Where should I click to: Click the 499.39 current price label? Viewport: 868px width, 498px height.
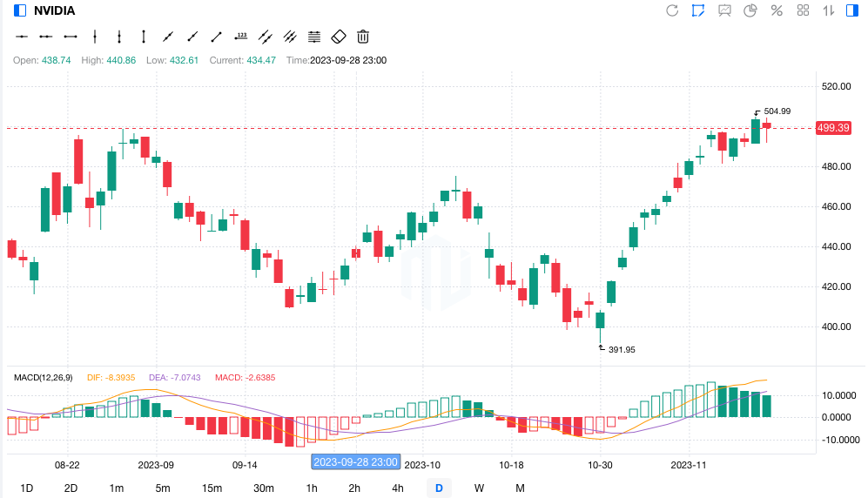point(833,128)
